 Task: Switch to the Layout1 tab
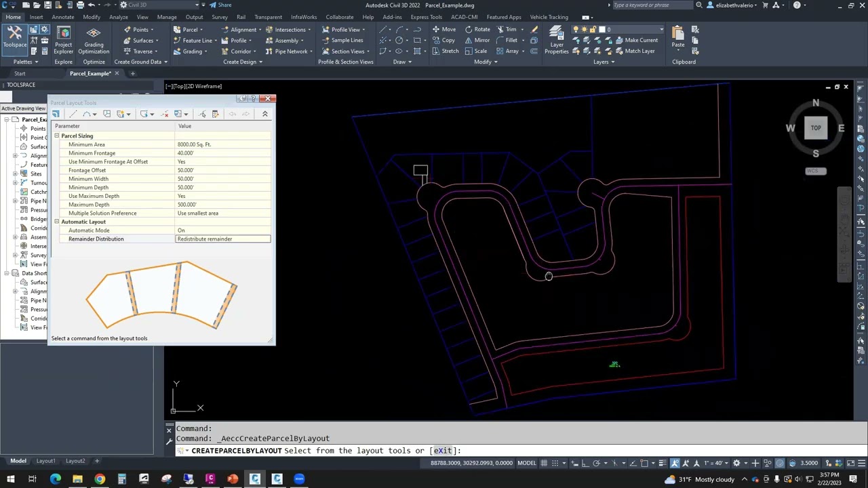pos(45,461)
